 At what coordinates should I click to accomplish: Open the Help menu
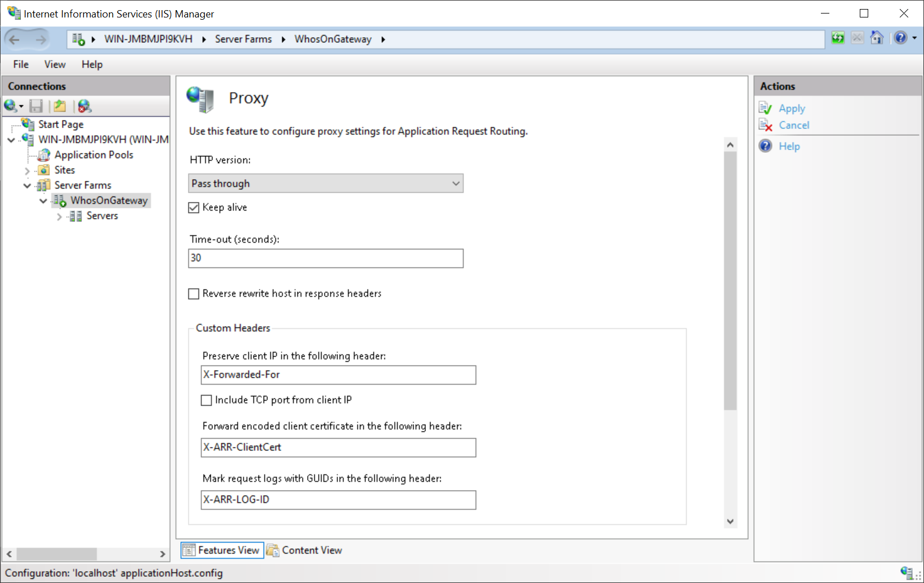(92, 64)
